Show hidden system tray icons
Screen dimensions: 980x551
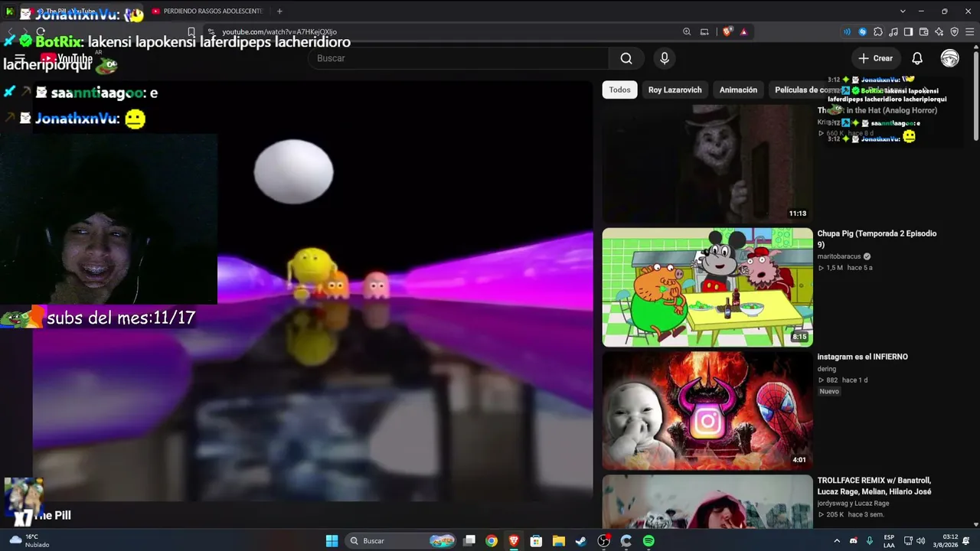[837, 541]
